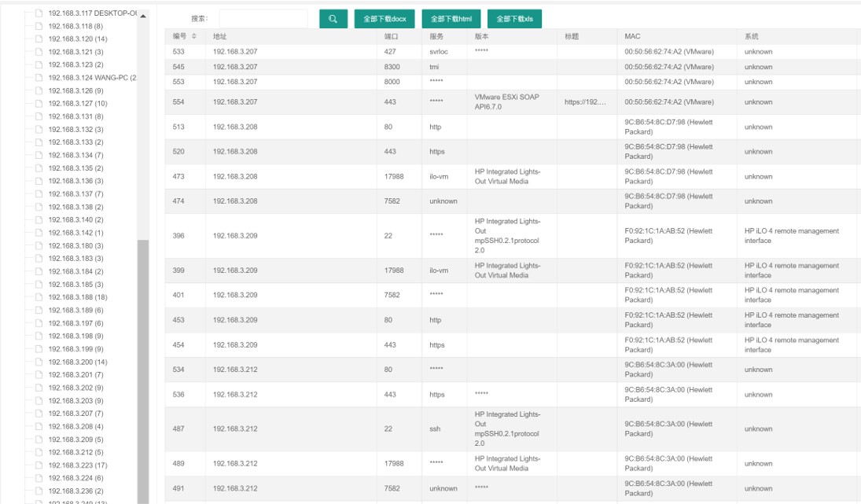Click the 地址 column header
861x504 pixels.
point(220,37)
